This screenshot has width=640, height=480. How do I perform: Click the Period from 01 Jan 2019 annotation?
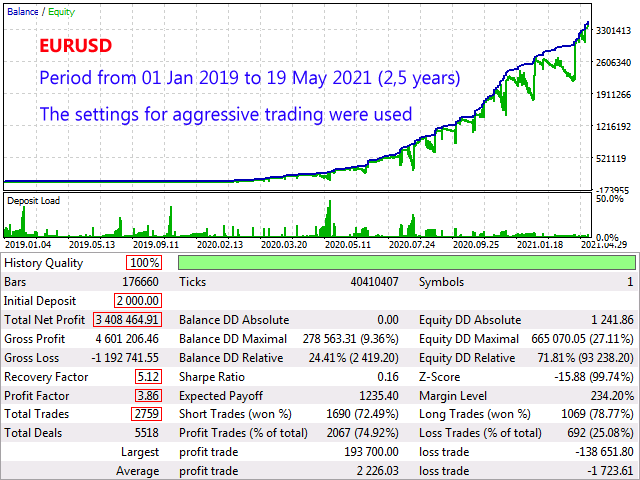click(x=250, y=78)
